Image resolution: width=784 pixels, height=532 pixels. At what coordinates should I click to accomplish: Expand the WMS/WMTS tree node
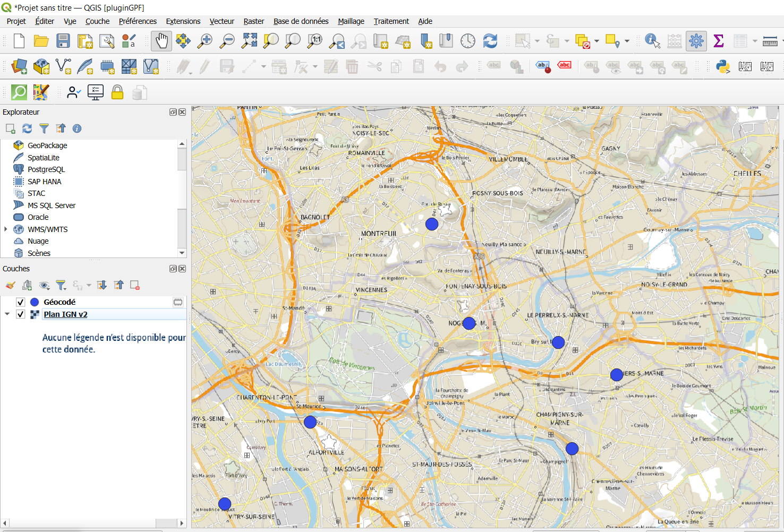tap(6, 229)
